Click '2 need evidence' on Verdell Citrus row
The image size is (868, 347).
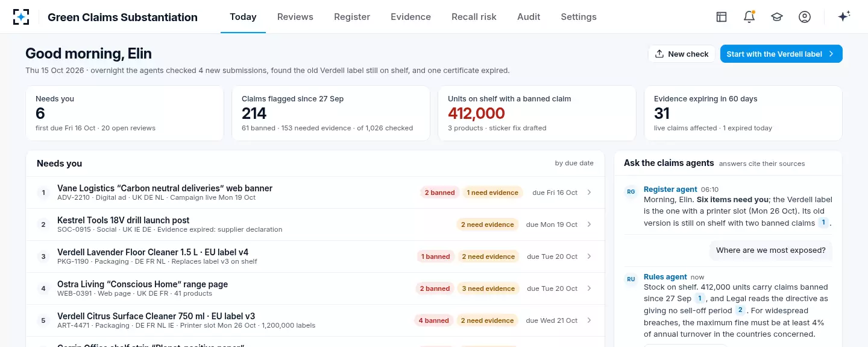point(487,320)
